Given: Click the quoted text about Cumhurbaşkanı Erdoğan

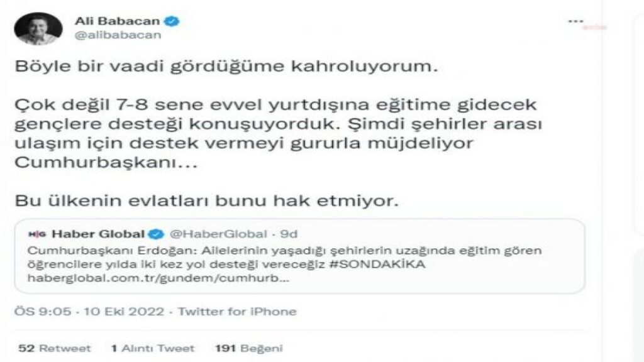Looking at the screenshot, I should pyautogui.click(x=285, y=257).
